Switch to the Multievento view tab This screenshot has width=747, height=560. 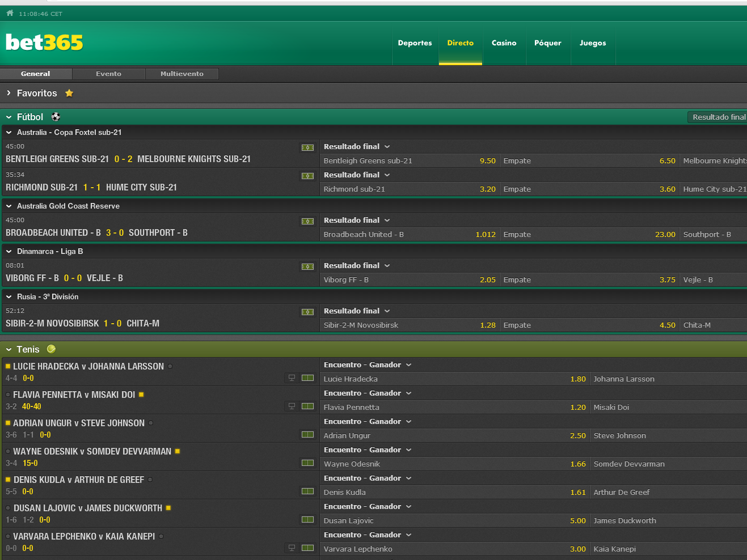pyautogui.click(x=182, y=74)
